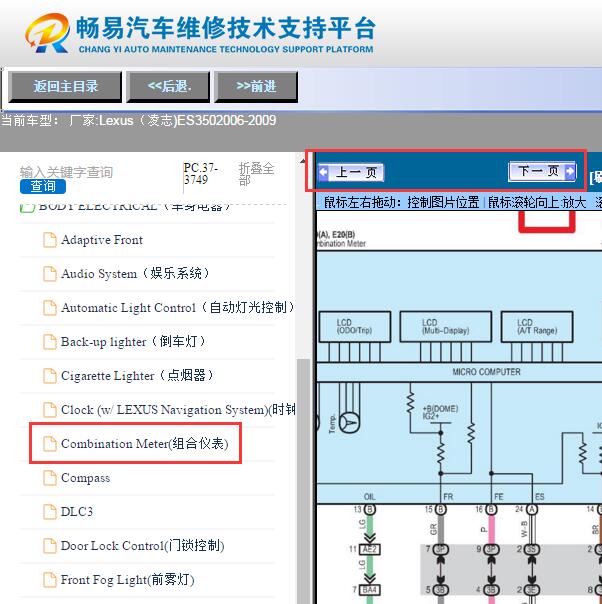Viewport: 602px width, 604px height.
Task: Click the mouse-drag instruction hint text
Action: [x=401, y=202]
